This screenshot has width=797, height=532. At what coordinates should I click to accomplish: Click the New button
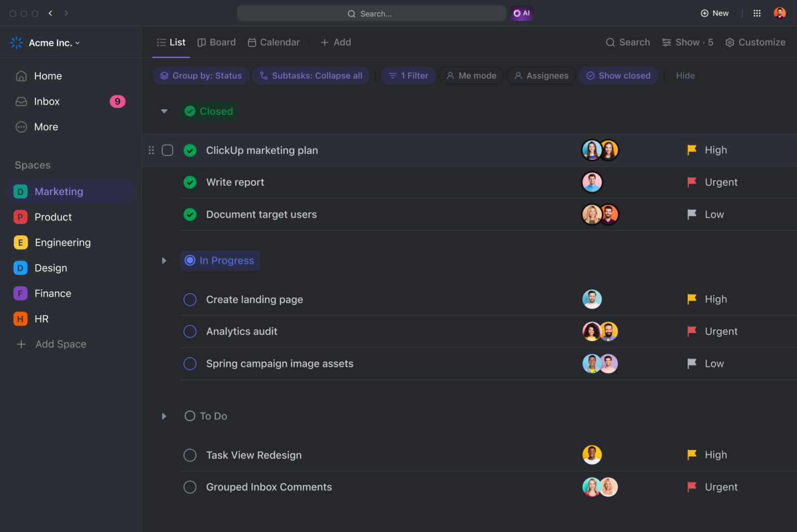pyautogui.click(x=714, y=13)
